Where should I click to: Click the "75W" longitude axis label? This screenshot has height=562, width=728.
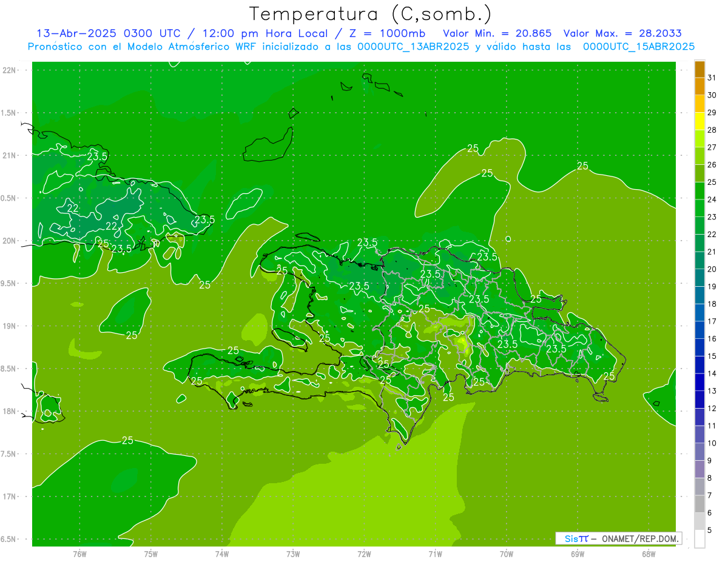[x=151, y=554]
